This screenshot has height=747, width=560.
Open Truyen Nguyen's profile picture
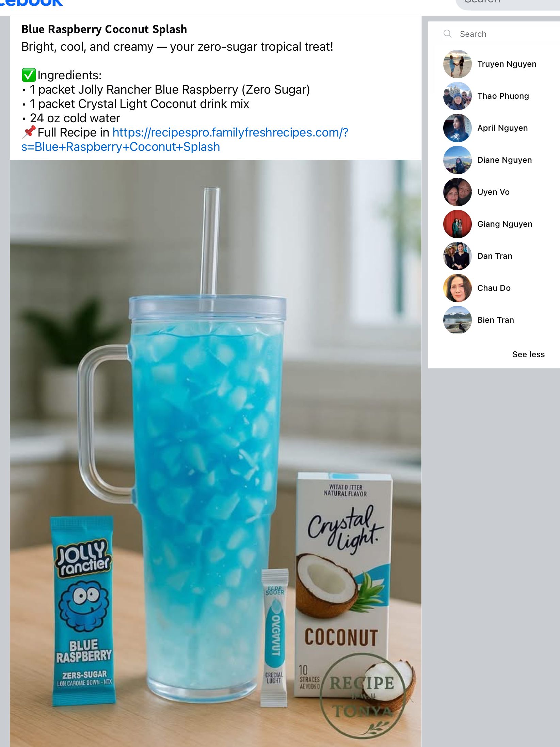pos(457,64)
